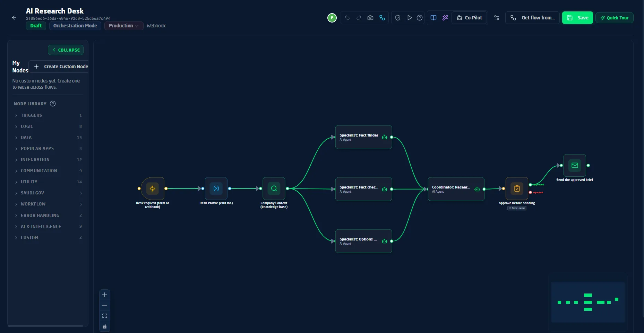Image resolution: width=644 pixels, height=333 pixels.
Task: Expand the DATA category
Action: point(48,137)
